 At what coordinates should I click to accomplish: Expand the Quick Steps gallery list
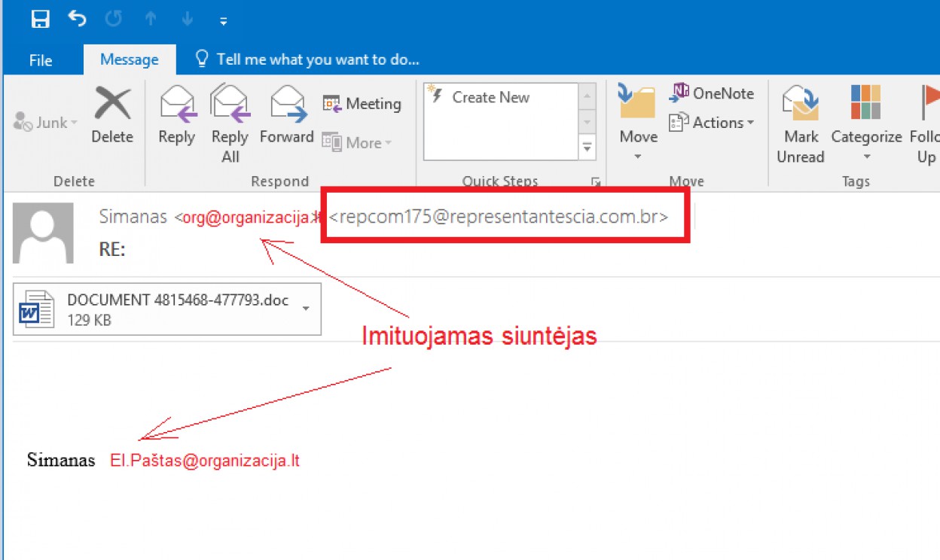(x=587, y=149)
